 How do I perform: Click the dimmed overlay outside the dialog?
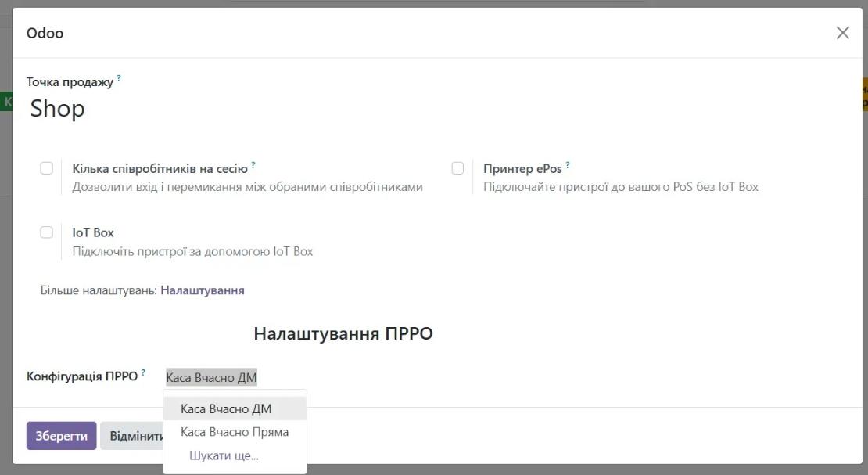click(7, 235)
